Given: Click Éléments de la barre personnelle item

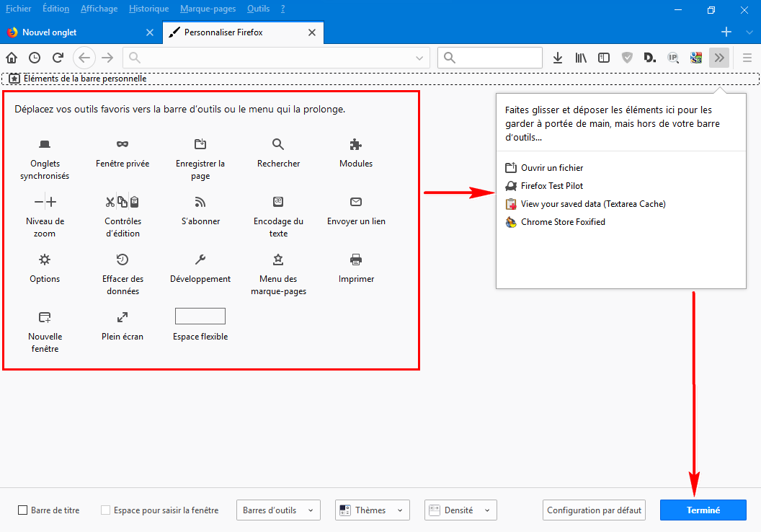Looking at the screenshot, I should [78, 79].
